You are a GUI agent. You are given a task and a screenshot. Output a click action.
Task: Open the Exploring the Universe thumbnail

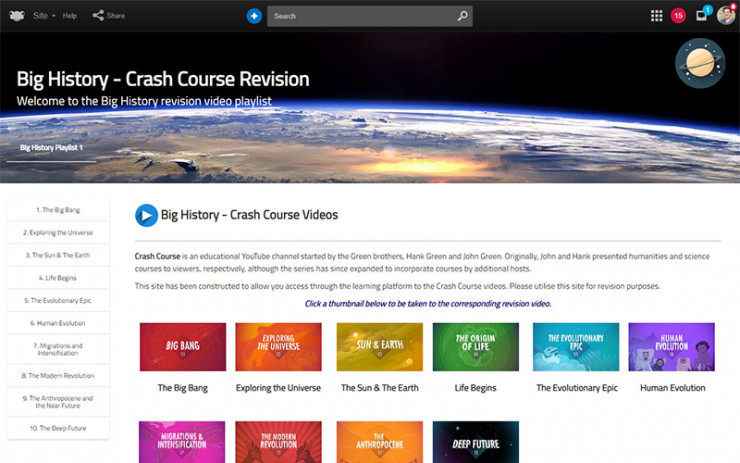pyautogui.click(x=278, y=347)
